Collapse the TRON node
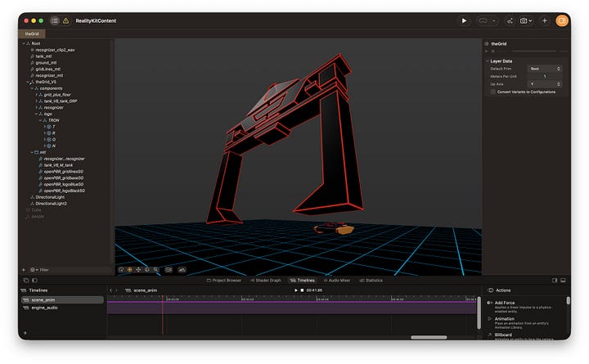This screenshot has width=589, height=364. [41, 120]
